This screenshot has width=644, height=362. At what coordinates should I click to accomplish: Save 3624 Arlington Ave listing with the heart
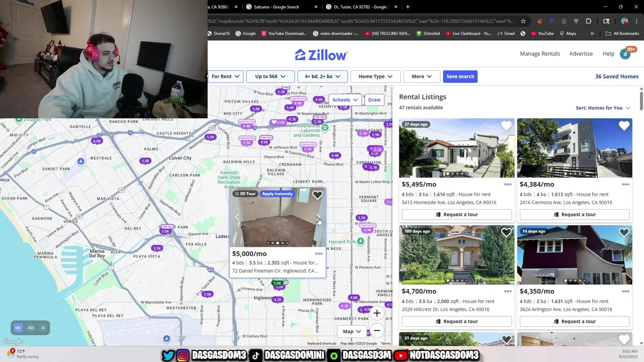click(x=624, y=232)
